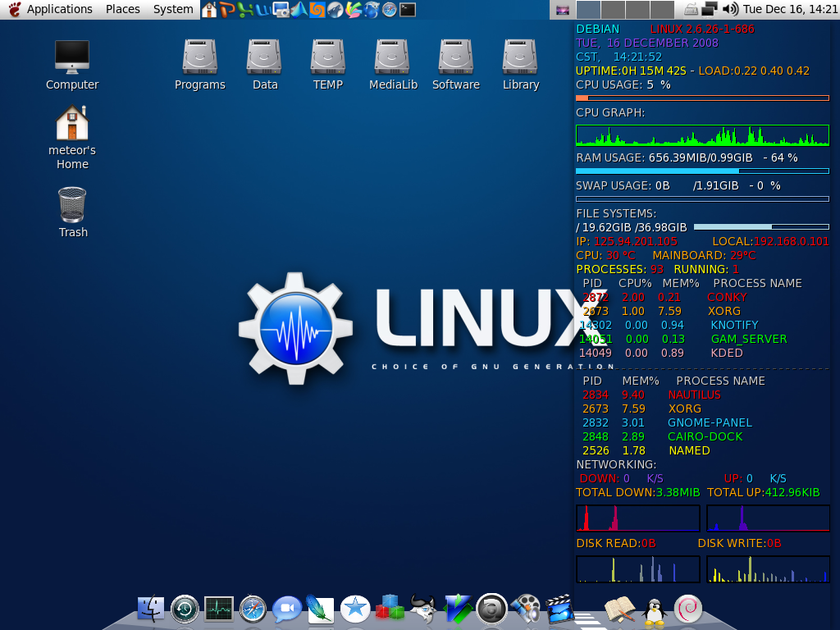
Task: Open the terminal launcher in the top panel
Action: [408, 10]
